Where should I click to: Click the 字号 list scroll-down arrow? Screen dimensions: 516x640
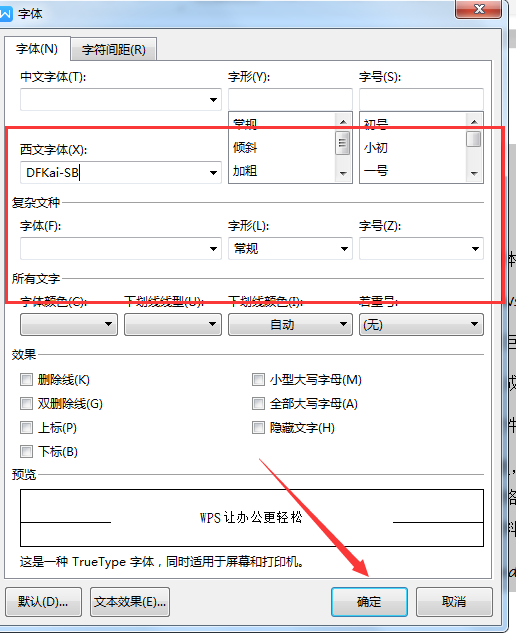pos(474,173)
